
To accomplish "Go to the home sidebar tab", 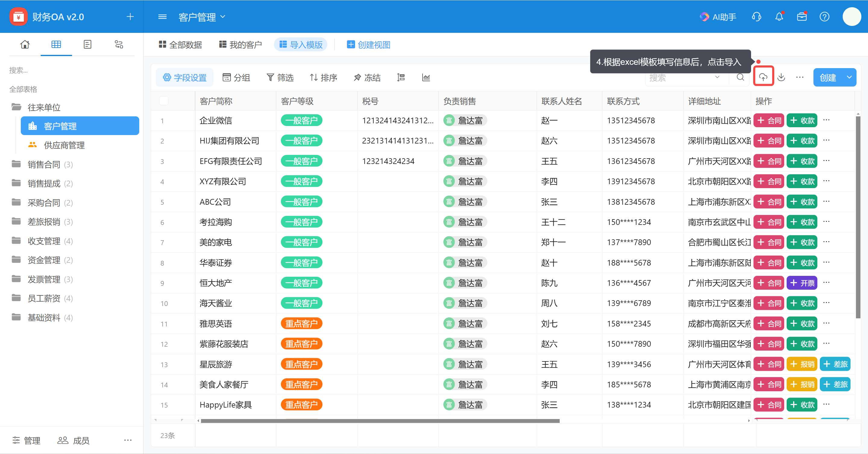I will [25, 45].
